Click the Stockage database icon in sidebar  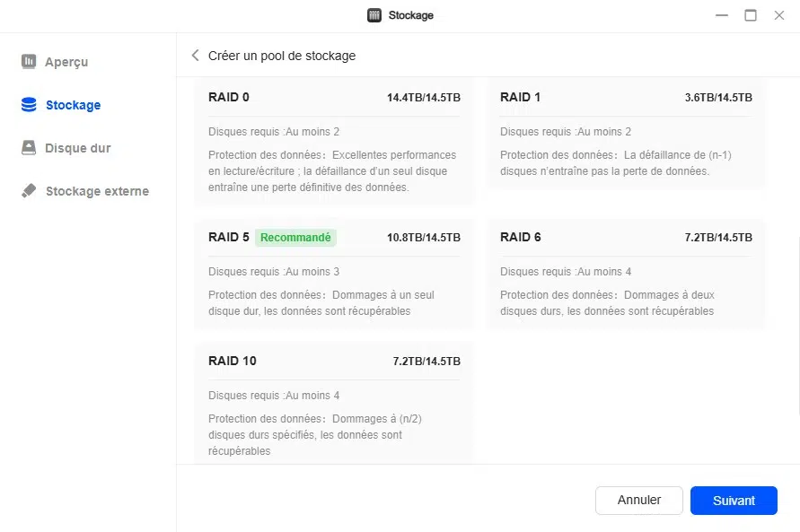[x=29, y=105]
